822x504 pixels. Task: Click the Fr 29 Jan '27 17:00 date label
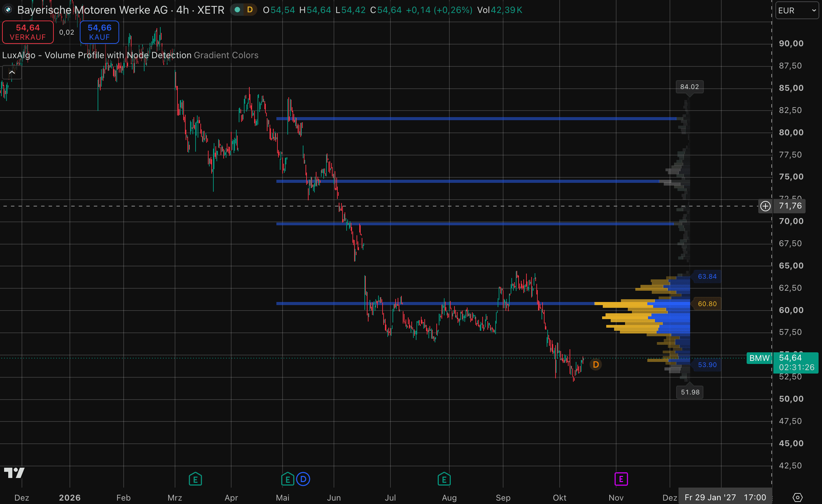click(x=725, y=497)
